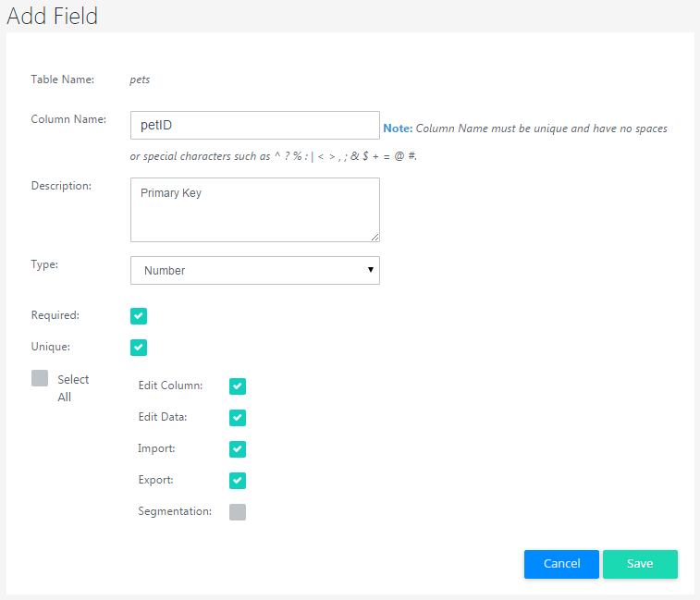Save the new field
700x600 pixels.
tap(640, 564)
